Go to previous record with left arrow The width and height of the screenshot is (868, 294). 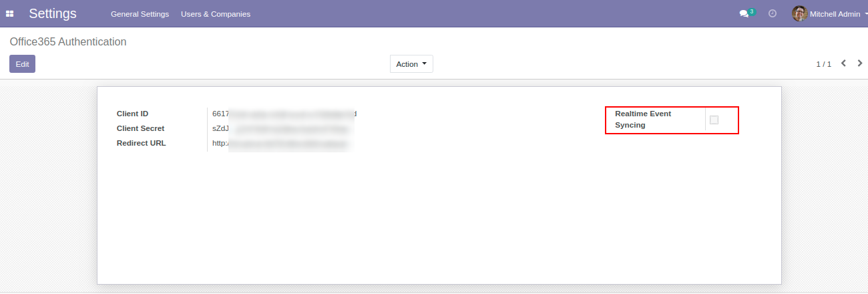click(x=843, y=63)
